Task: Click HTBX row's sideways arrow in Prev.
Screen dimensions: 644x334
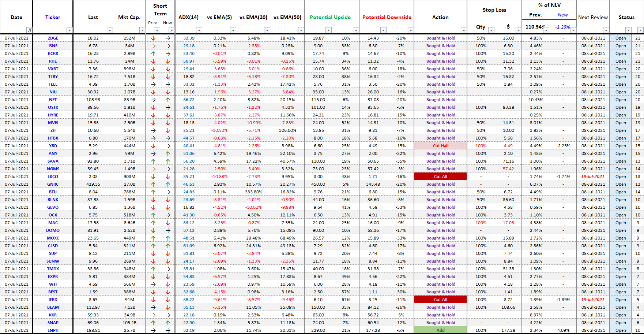Action: 153,138
